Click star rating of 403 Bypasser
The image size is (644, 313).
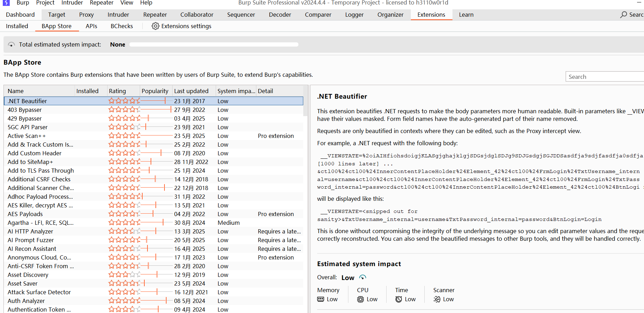coord(124,110)
